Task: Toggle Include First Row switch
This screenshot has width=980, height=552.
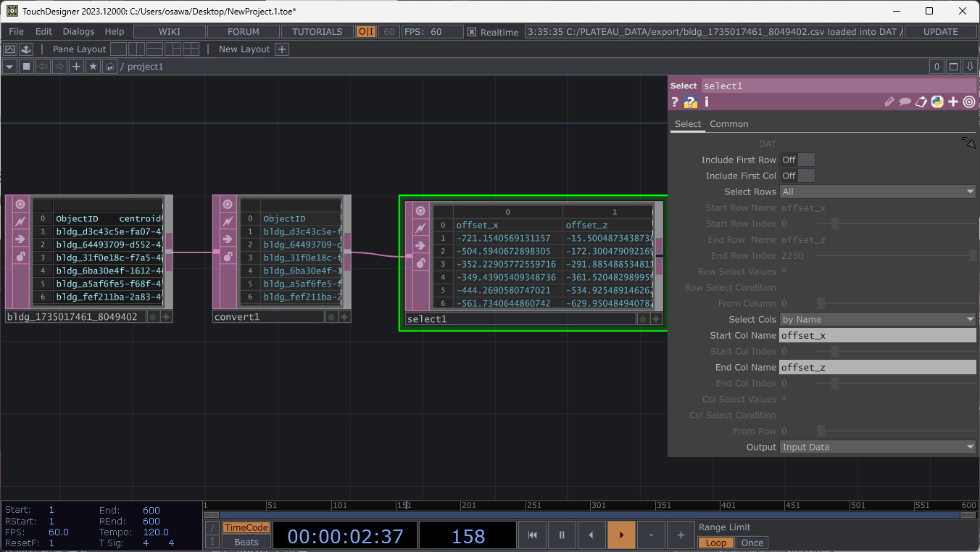Action: 797,160
